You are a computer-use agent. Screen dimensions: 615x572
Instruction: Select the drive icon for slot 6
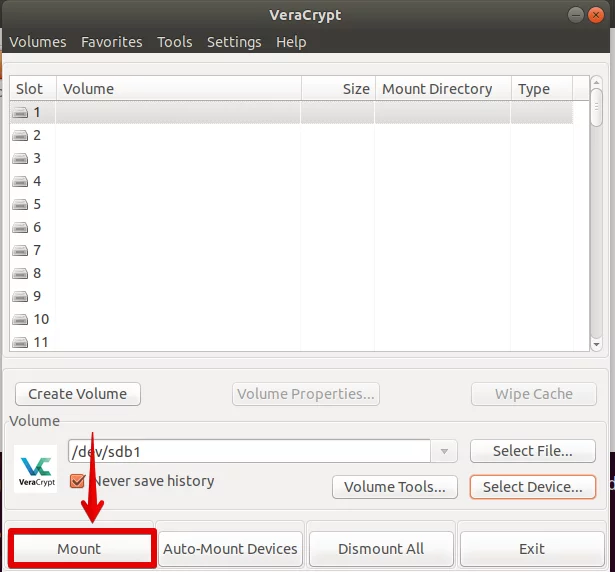point(20,227)
